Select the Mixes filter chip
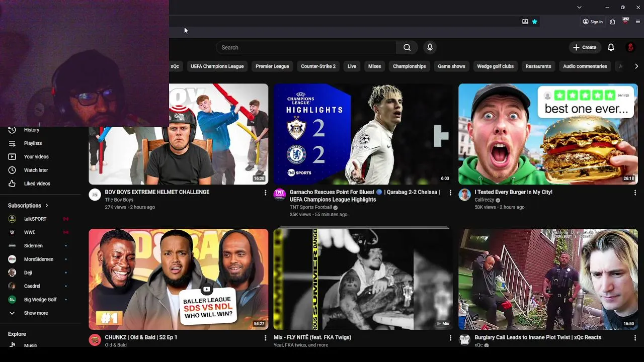Screen dimensions: 644x362 [x=374, y=66]
